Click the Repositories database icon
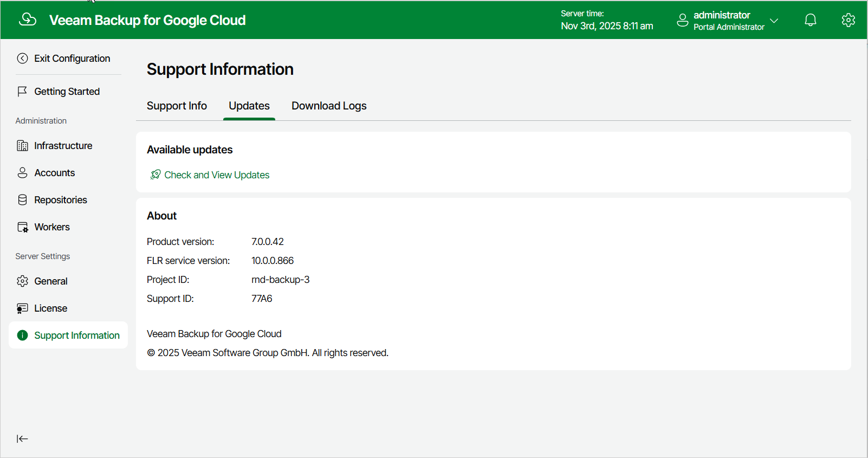The image size is (868, 458). 22,200
